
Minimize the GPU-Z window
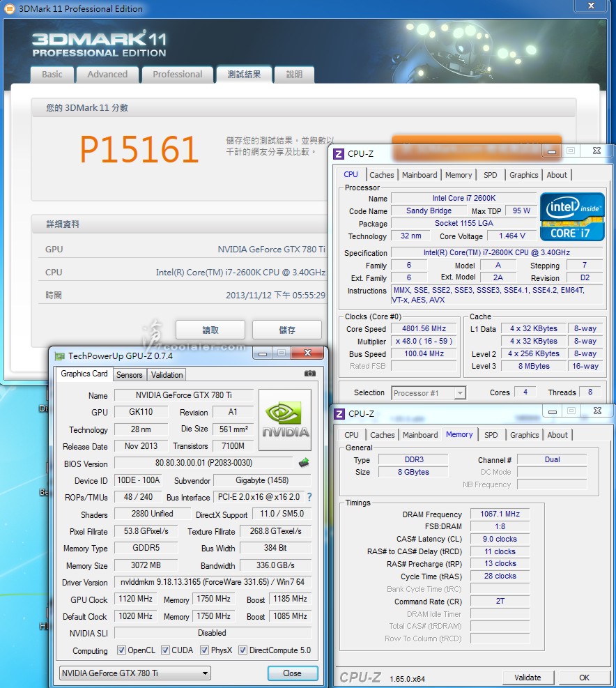[263, 353]
